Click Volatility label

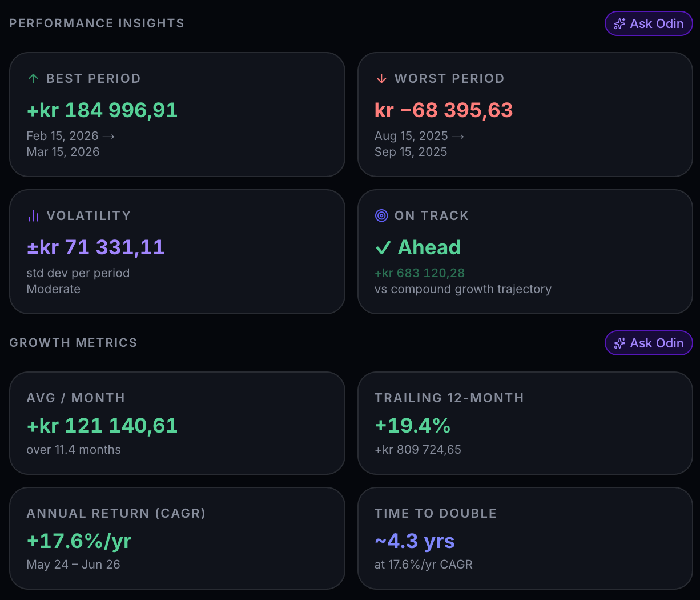88,215
